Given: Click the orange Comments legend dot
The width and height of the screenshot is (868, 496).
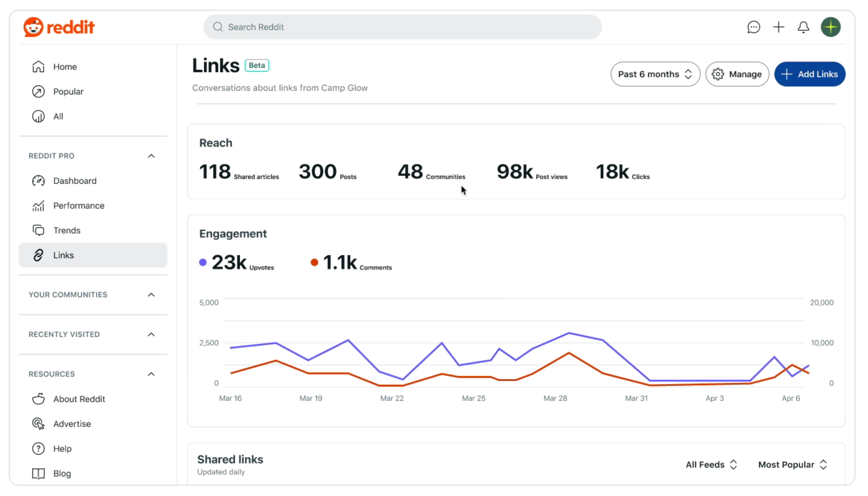Looking at the screenshot, I should 314,262.
